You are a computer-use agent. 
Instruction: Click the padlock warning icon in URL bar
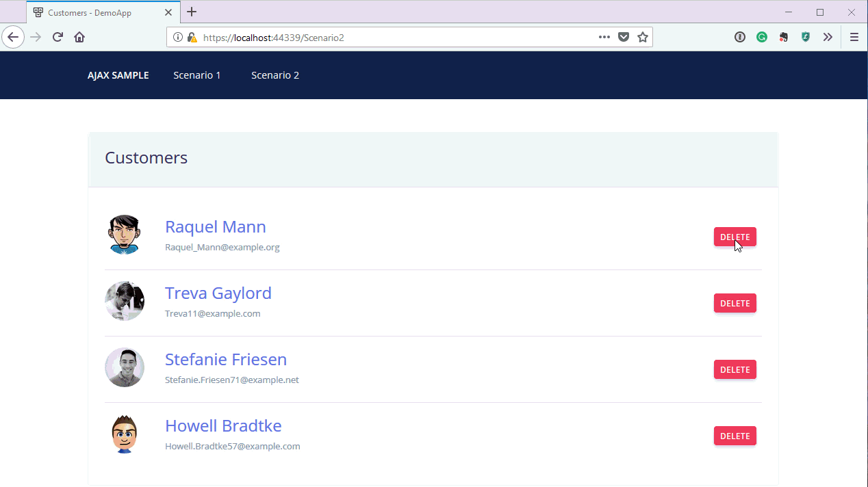coord(192,38)
